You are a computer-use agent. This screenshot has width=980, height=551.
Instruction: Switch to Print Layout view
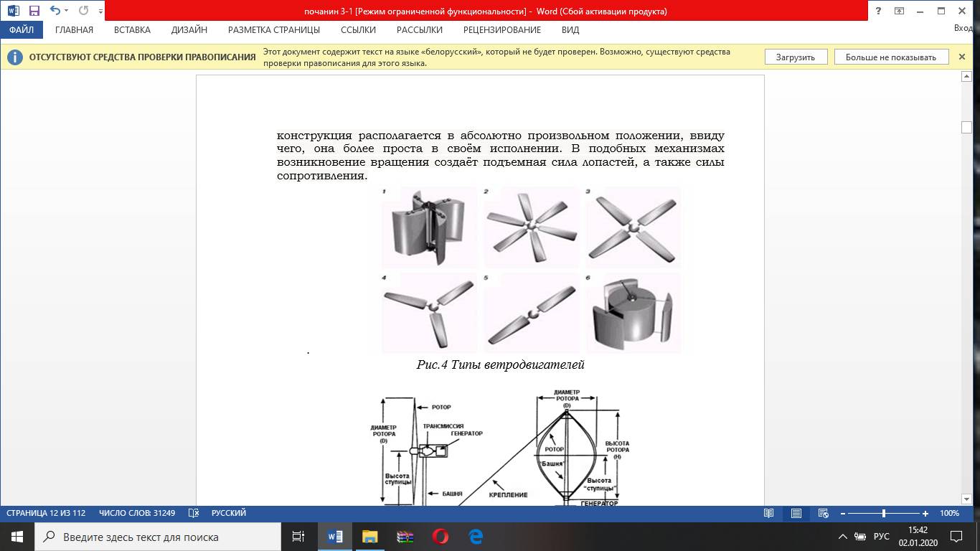click(796, 513)
